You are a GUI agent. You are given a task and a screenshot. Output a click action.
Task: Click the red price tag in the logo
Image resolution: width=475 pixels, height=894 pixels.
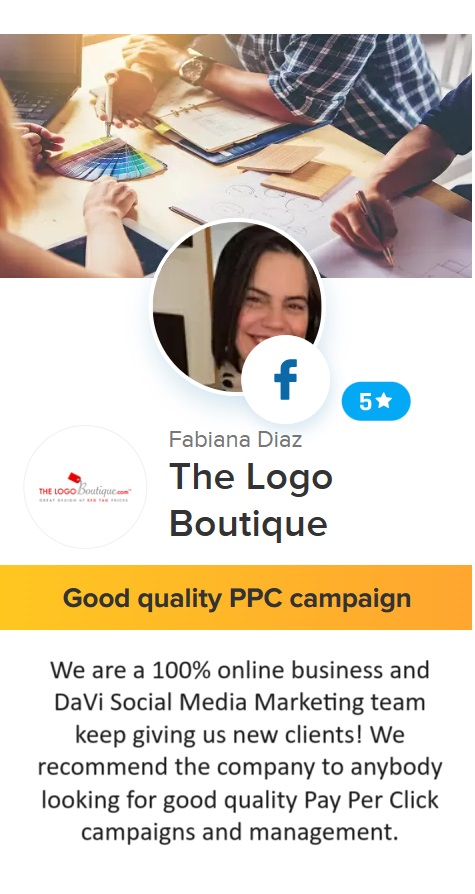(74, 478)
